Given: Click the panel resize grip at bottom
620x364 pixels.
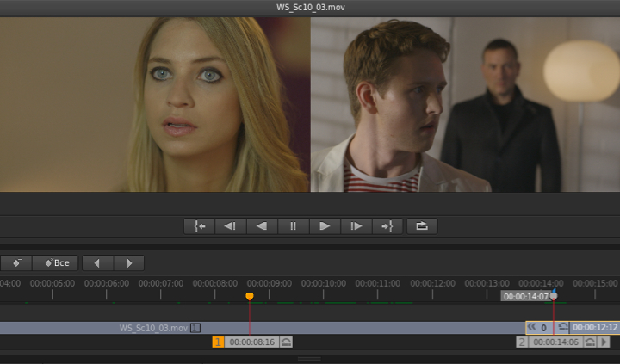Looking at the screenshot, I should coord(309,359).
